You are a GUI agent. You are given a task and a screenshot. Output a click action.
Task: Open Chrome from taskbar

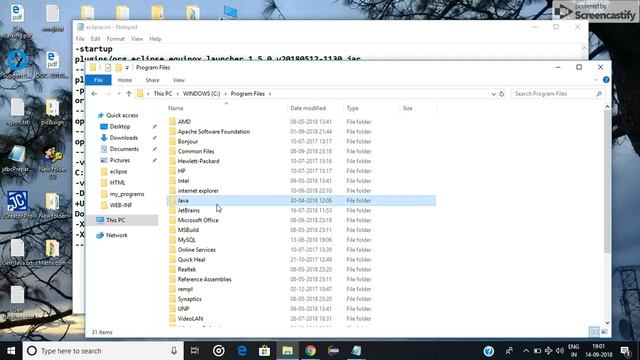310,351
